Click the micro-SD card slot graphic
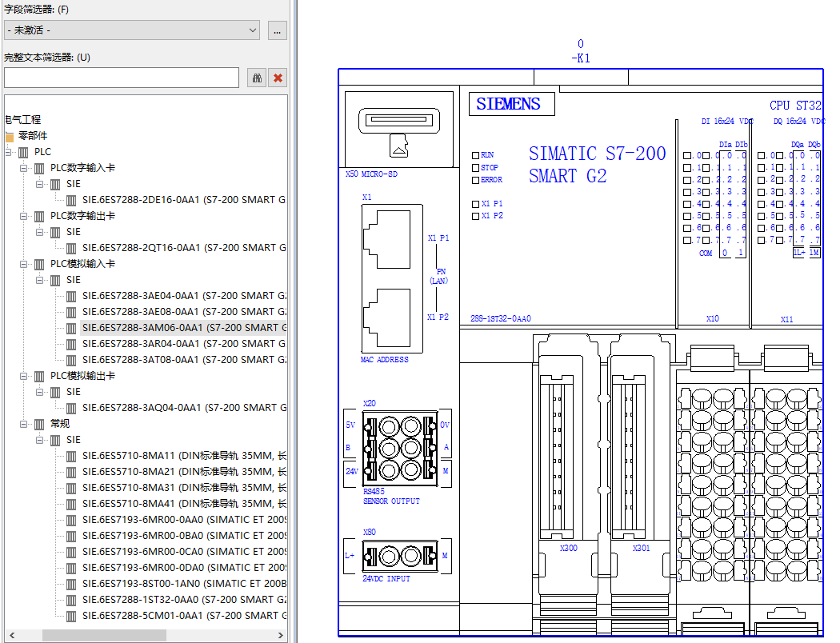Image resolution: width=840 pixels, height=643 pixels. [x=399, y=121]
